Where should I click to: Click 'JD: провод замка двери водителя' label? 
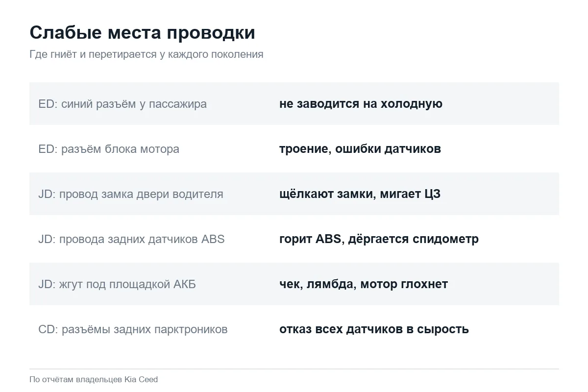pyautogui.click(x=131, y=194)
